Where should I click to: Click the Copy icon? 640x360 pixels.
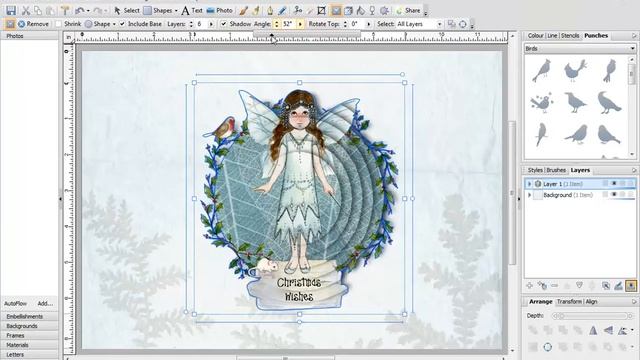38,11
